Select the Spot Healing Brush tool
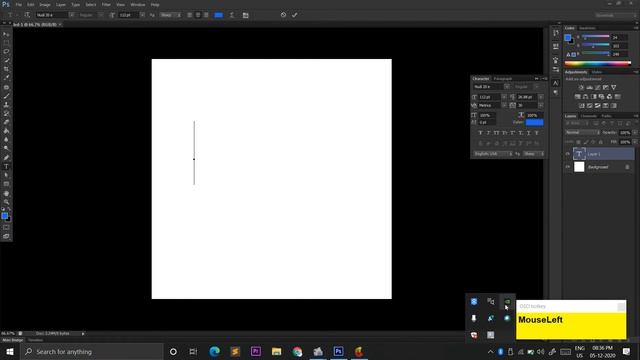The height and width of the screenshot is (360, 640). click(6, 87)
